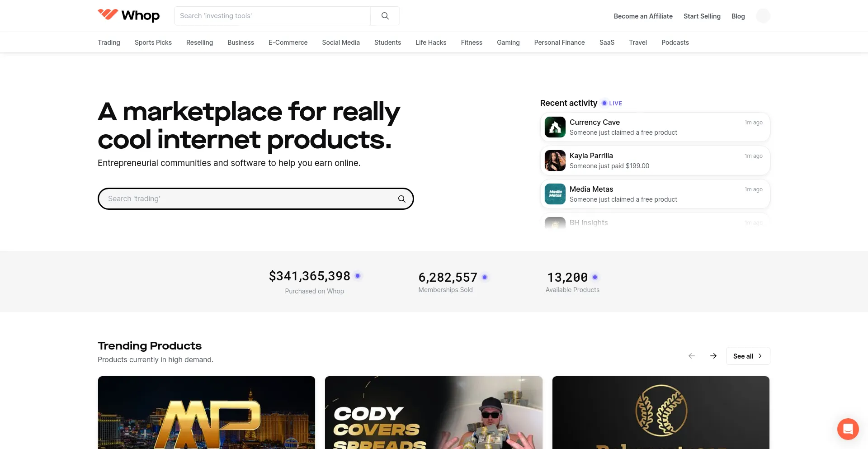Open the Currency Cave activity card

click(x=655, y=127)
